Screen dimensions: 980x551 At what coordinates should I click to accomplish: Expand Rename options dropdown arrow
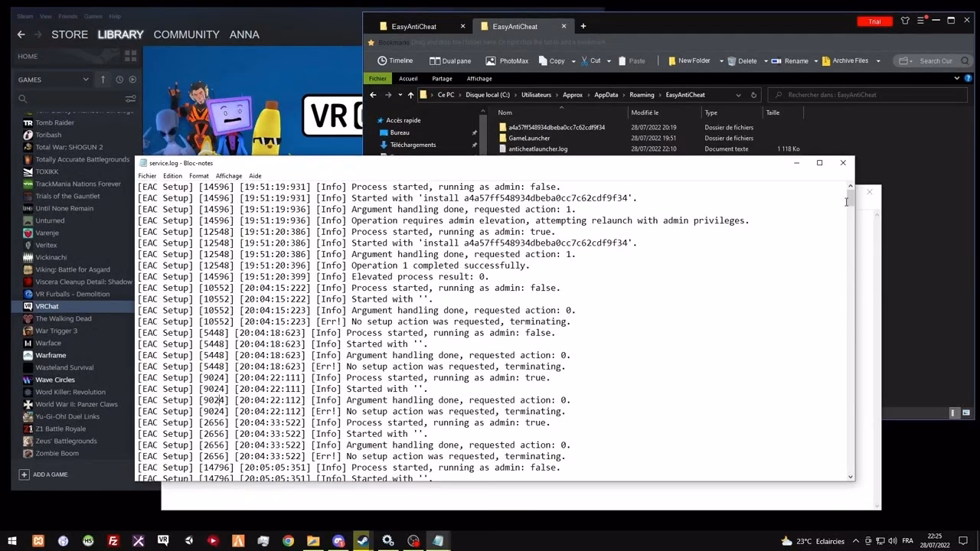815,60
